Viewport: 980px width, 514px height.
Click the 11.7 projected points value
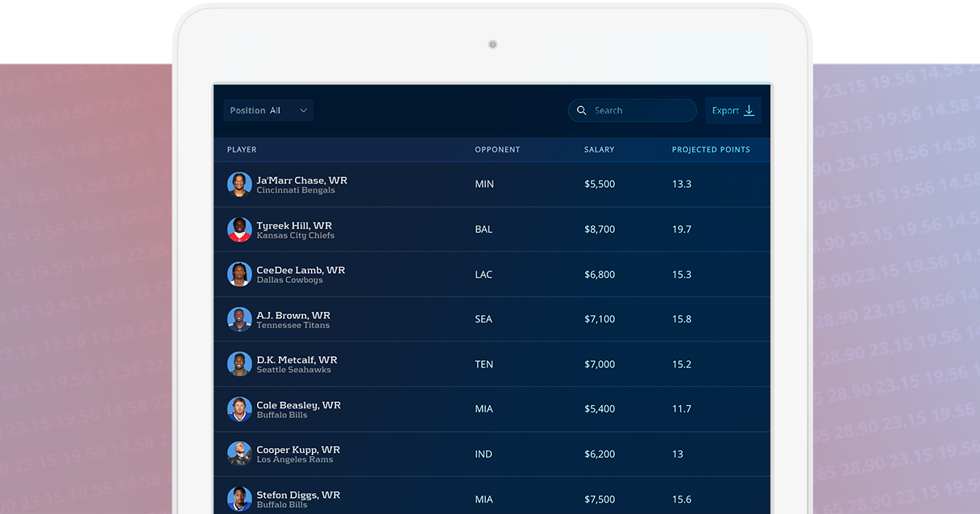click(x=682, y=409)
